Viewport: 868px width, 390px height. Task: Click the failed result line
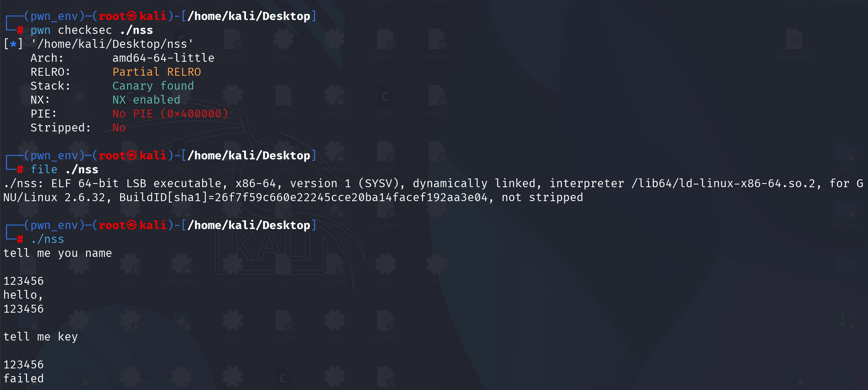coord(23,379)
